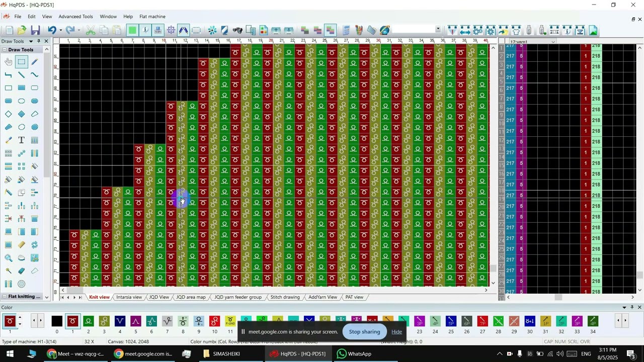Toggle the info display button
Image resolution: width=644 pixels, height=362 pixels.
[145, 31]
